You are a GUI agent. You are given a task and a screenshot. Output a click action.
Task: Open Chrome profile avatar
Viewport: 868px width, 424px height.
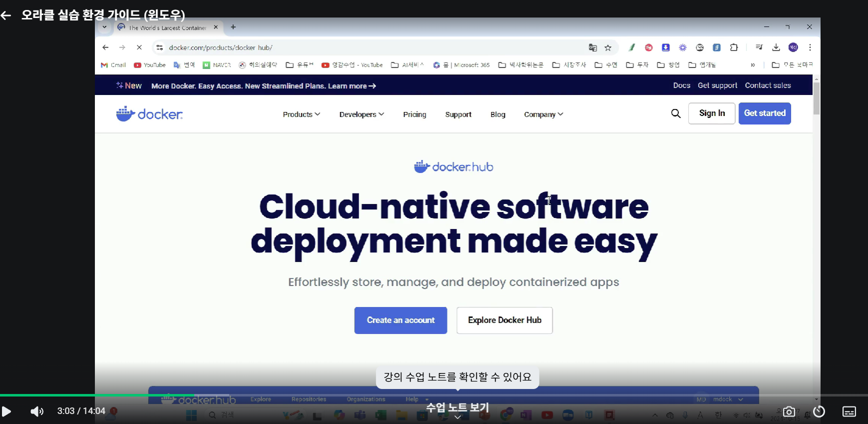[x=793, y=47]
